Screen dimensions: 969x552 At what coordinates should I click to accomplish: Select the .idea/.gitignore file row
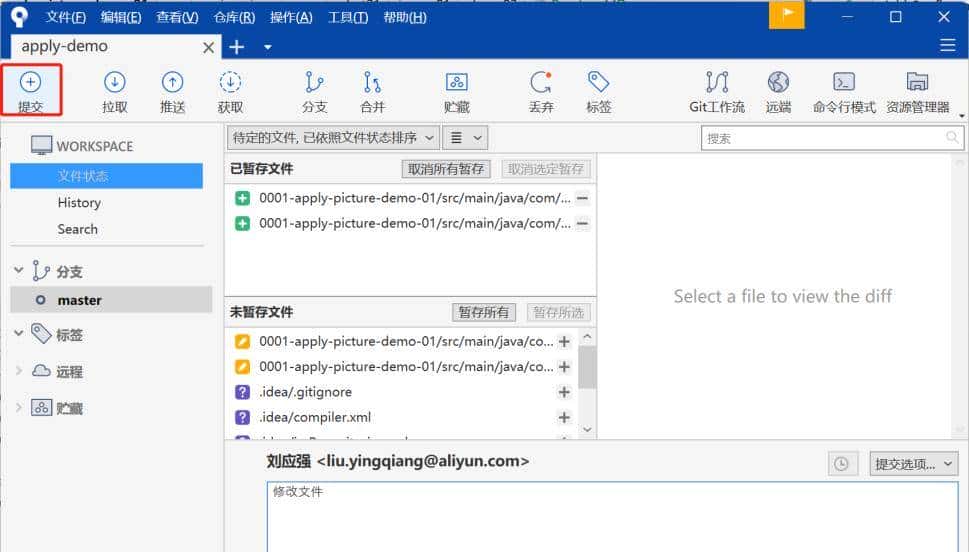[402, 392]
